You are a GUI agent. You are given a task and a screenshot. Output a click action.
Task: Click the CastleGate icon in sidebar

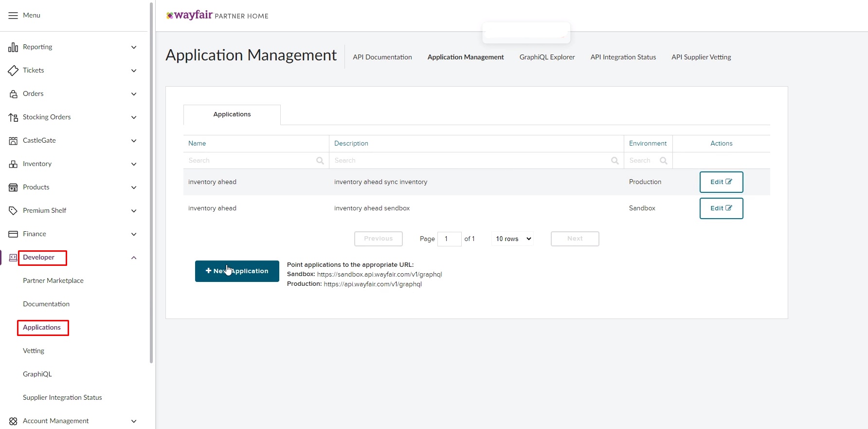pos(13,141)
